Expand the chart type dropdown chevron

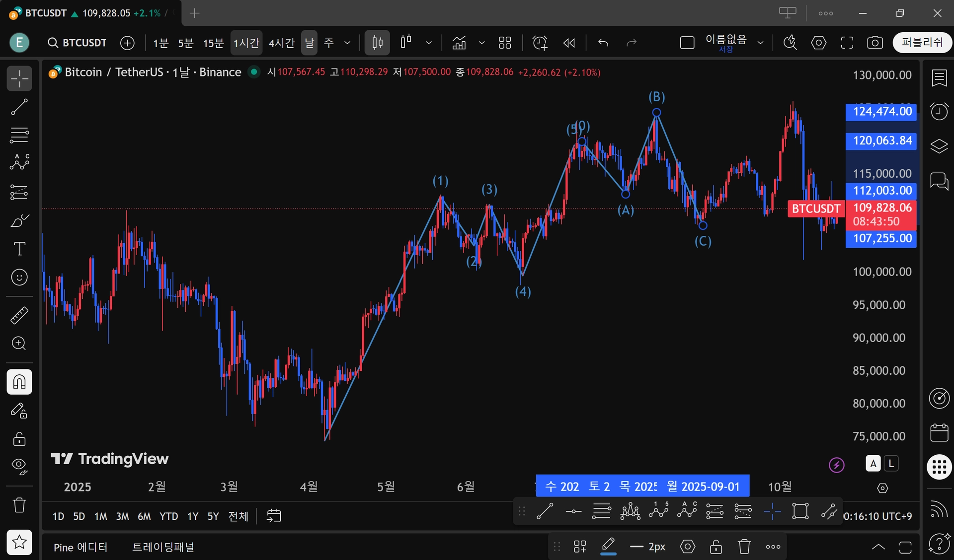(x=428, y=43)
